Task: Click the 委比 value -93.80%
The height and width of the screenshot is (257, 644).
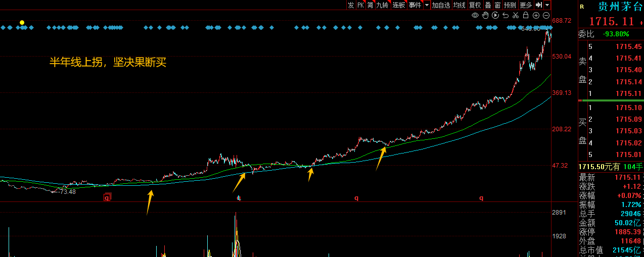Action: coord(616,34)
